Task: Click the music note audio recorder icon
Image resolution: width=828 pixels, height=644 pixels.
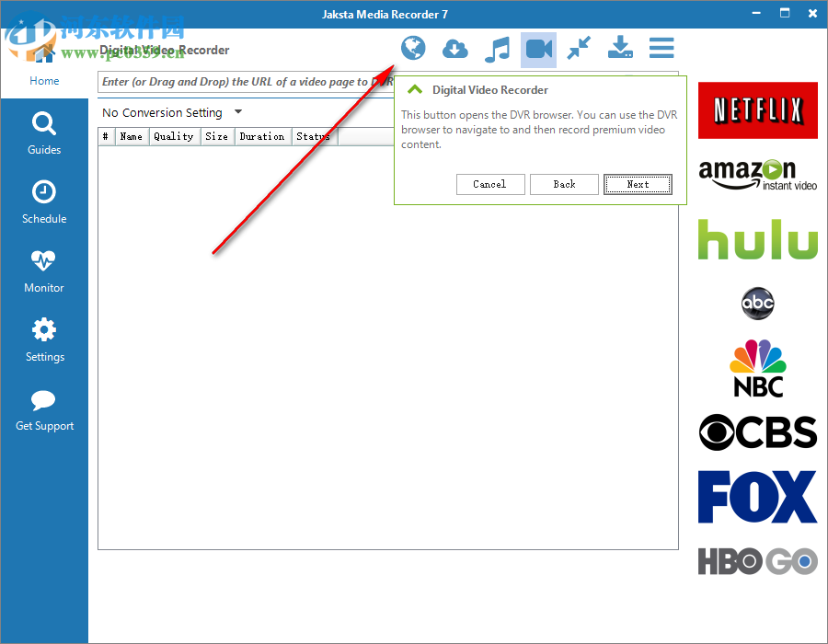Action: [x=497, y=49]
